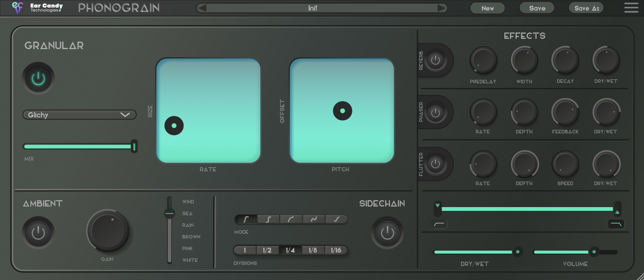Click the low-cut filter shape icon
644x280 pixels.
point(439,224)
